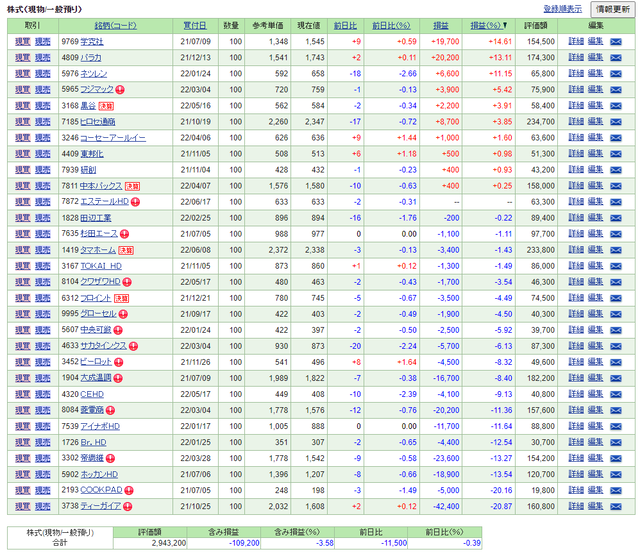Open the mail icon for 1828 row
This screenshot has height=554, width=640.
tap(616, 218)
